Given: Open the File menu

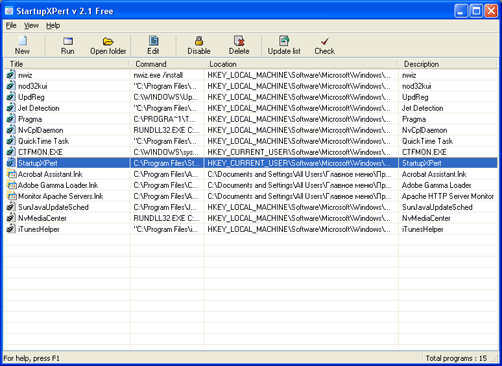Looking at the screenshot, I should pos(11,26).
